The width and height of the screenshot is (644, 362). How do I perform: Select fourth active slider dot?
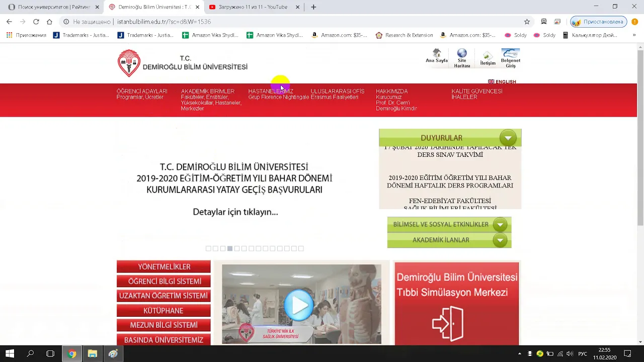coord(229,248)
